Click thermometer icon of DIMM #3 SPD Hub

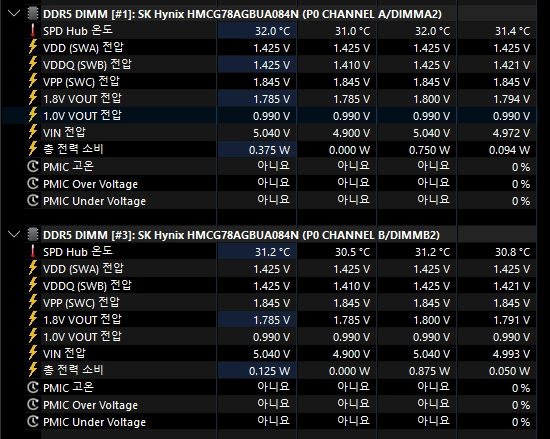[x=33, y=251]
